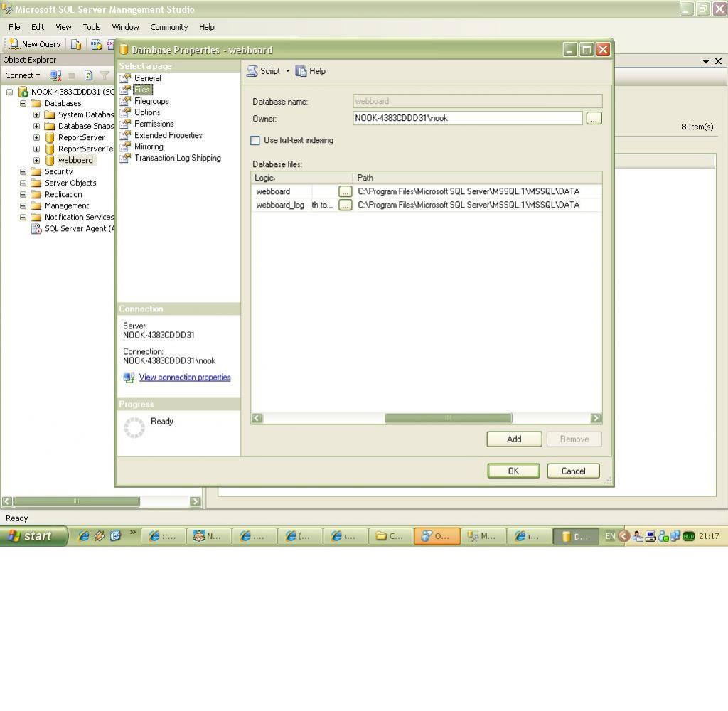Click the Owner text field
The image size is (728, 711).
tap(467, 118)
